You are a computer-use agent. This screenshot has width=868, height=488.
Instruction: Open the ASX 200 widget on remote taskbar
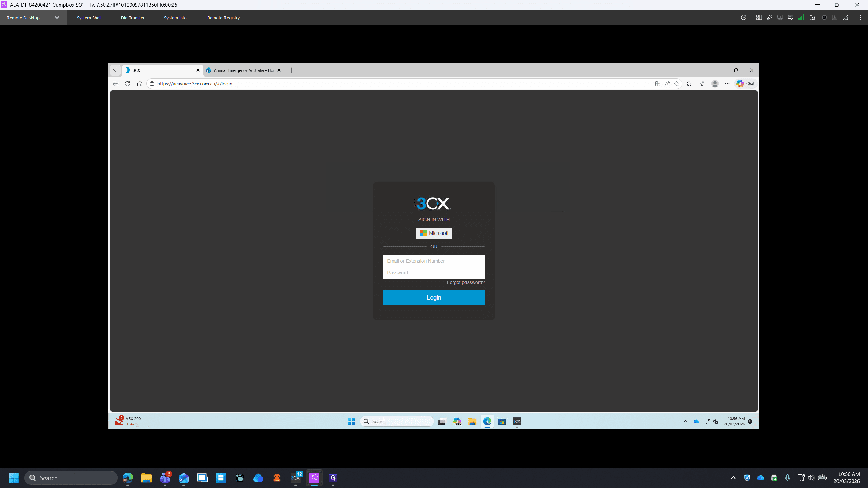[128, 421]
